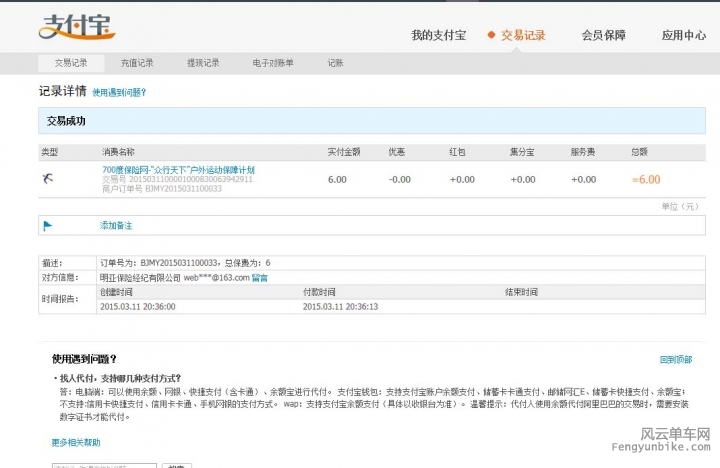Click the transaction type icon in the table row
Viewport: 720px width, 468px height.
(x=49, y=178)
